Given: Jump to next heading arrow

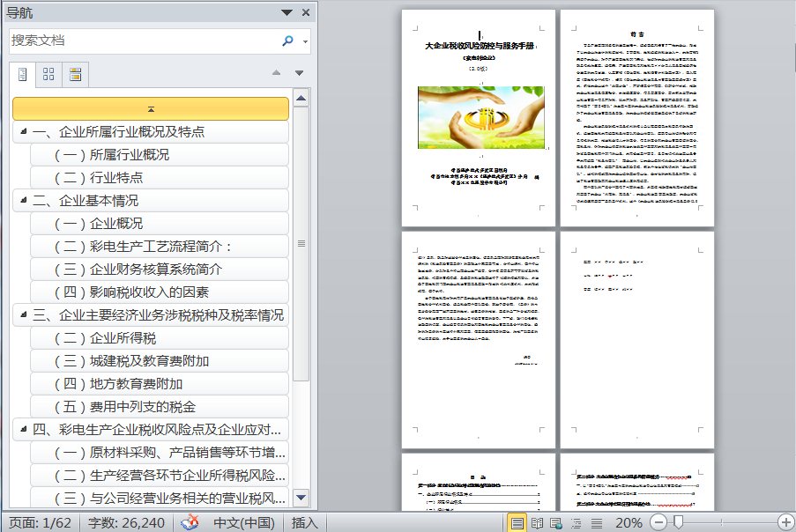Looking at the screenshot, I should pos(299,73).
